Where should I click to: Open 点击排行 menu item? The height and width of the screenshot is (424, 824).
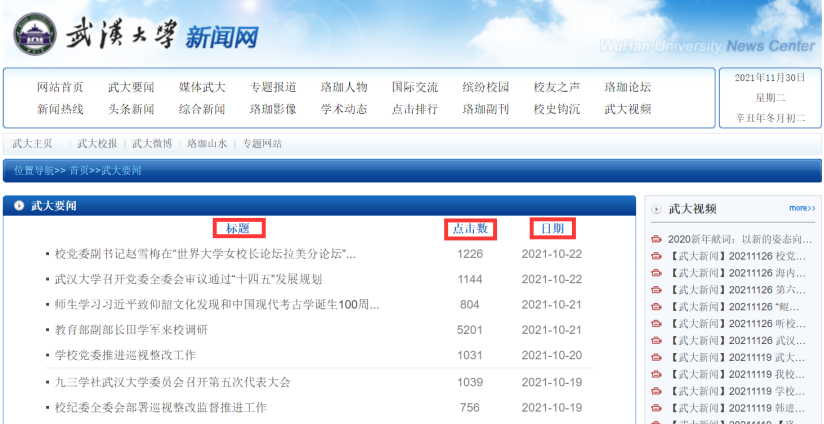pyautogui.click(x=415, y=109)
